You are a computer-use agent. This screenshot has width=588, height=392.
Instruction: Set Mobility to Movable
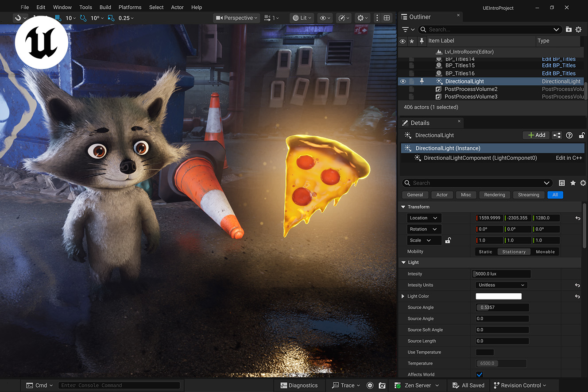pos(545,252)
